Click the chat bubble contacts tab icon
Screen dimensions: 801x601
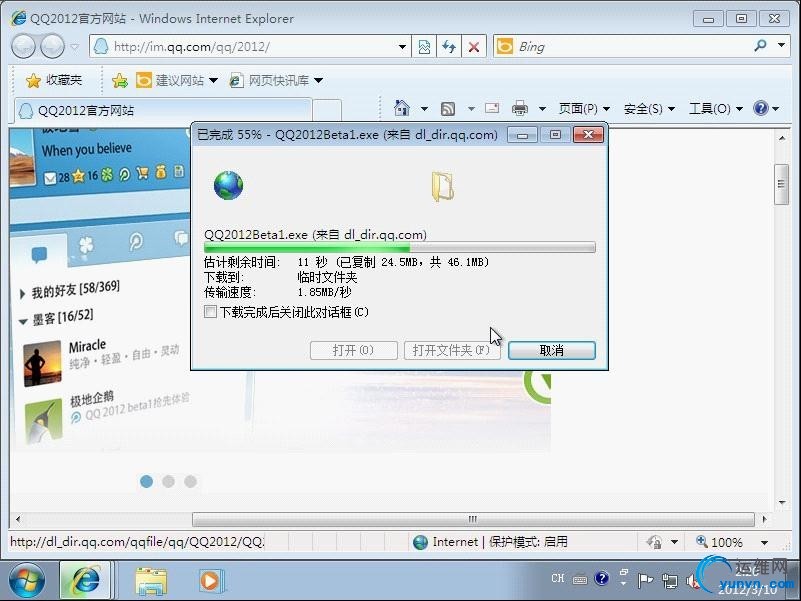point(39,253)
